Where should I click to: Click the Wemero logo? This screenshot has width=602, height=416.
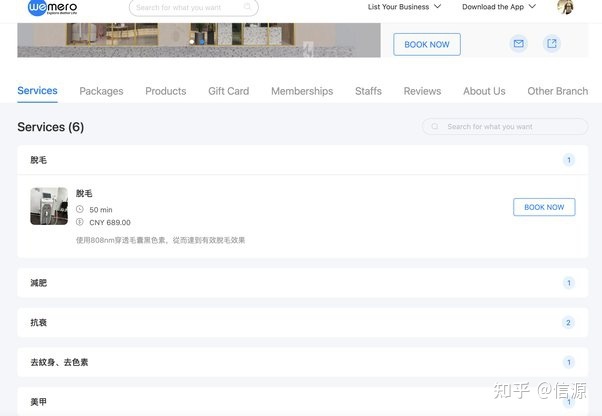pyautogui.click(x=52, y=7)
